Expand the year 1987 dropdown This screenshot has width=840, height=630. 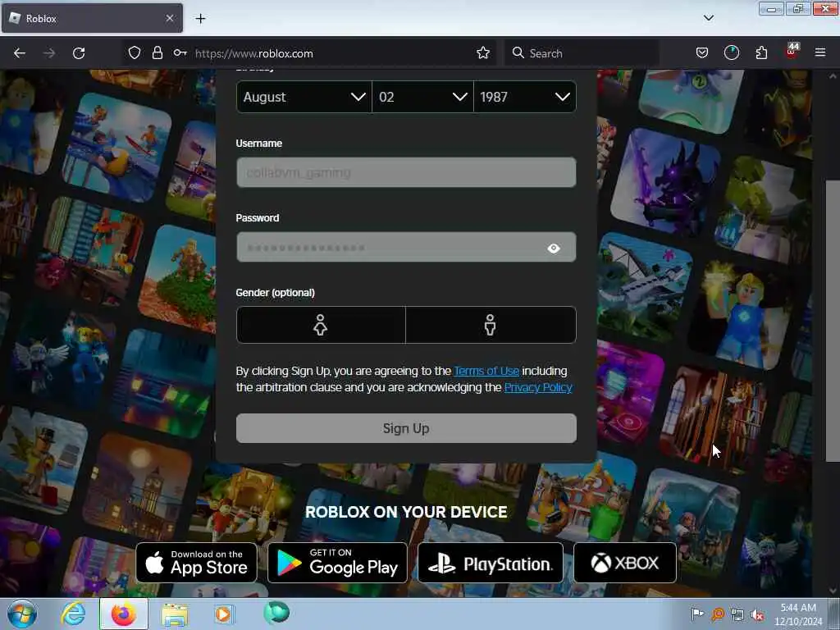click(x=525, y=97)
